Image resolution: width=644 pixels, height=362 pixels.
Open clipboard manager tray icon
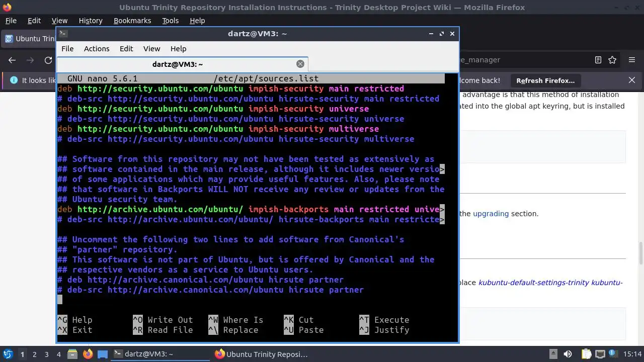(x=586, y=354)
